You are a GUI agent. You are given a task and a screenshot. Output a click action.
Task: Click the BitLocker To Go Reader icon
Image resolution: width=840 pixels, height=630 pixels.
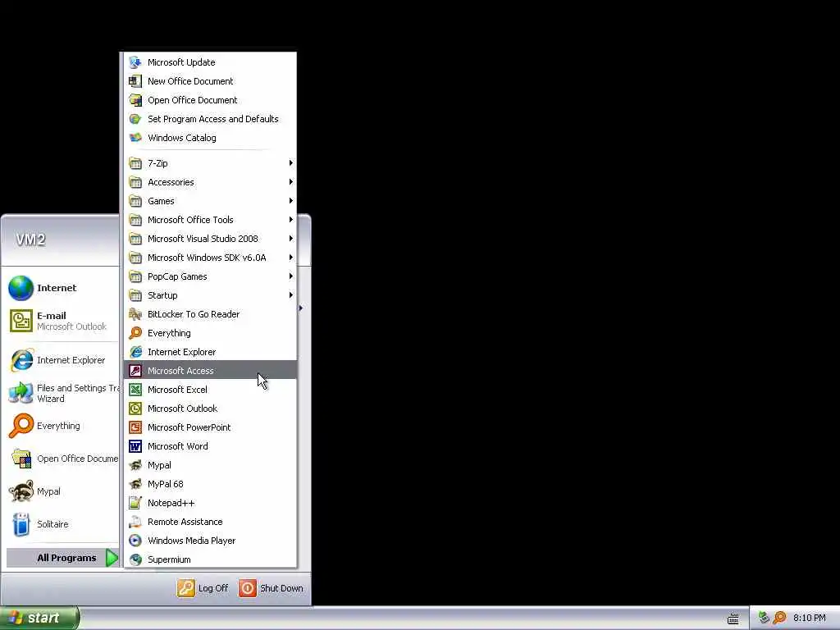135,314
